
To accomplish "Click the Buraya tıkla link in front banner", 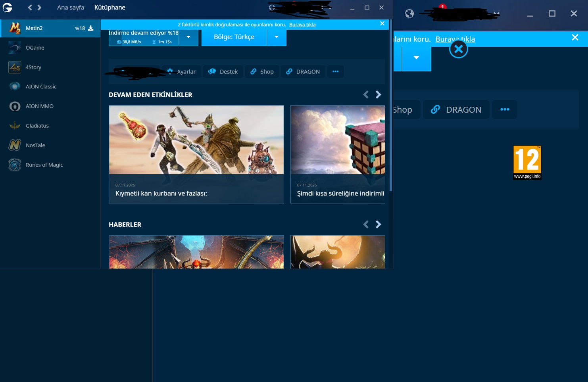I will [x=302, y=25].
